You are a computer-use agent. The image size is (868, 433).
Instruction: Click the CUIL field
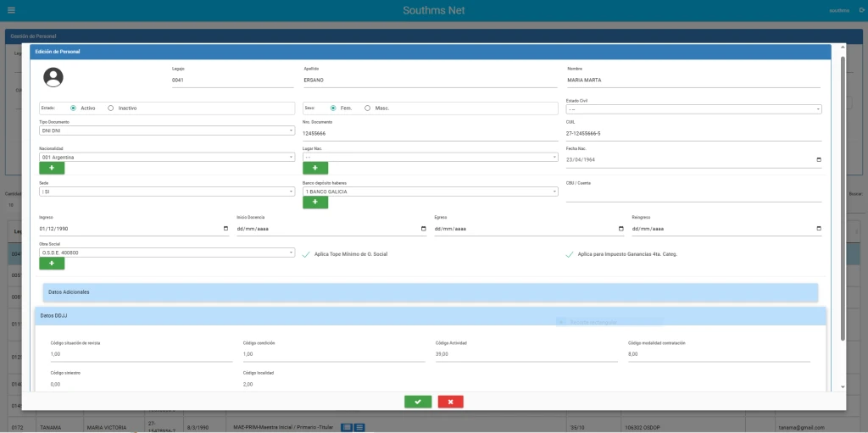pyautogui.click(x=693, y=133)
